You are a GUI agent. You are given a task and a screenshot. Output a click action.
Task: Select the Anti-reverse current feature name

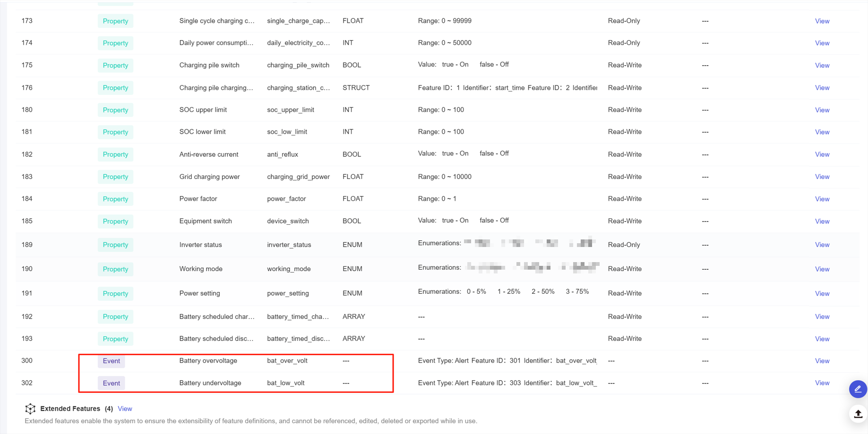point(208,154)
